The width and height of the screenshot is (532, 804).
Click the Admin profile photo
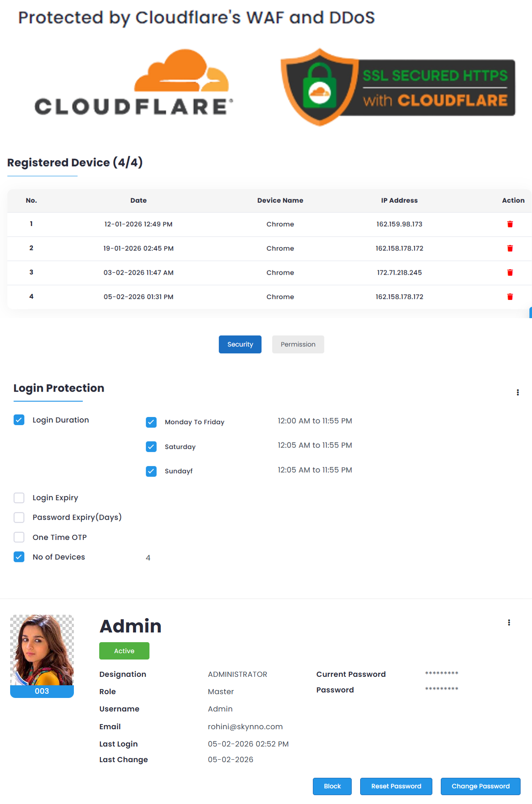[x=42, y=650]
